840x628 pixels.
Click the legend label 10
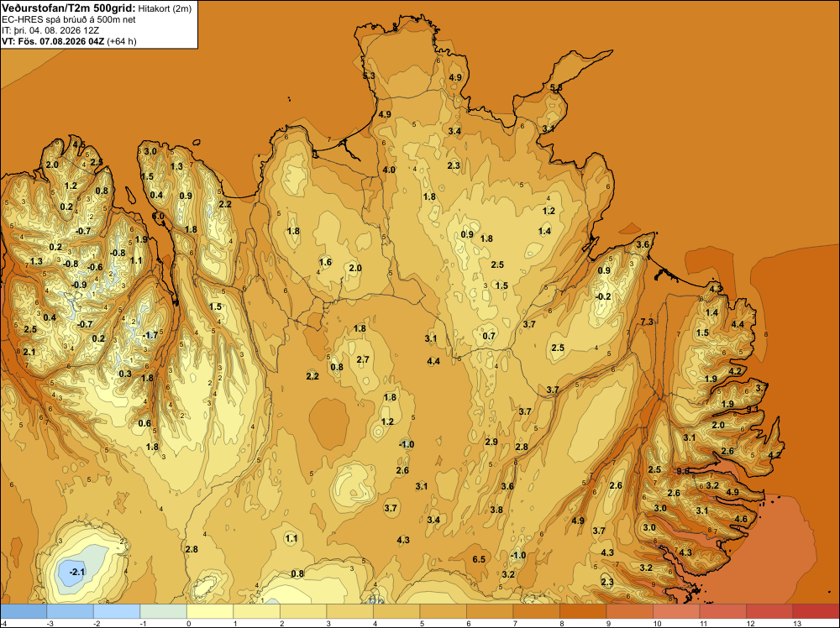[658, 623]
